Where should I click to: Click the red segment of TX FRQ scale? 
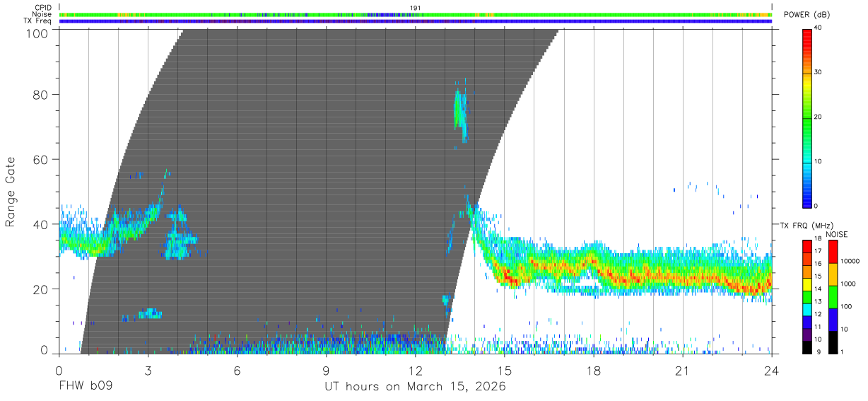click(x=807, y=246)
